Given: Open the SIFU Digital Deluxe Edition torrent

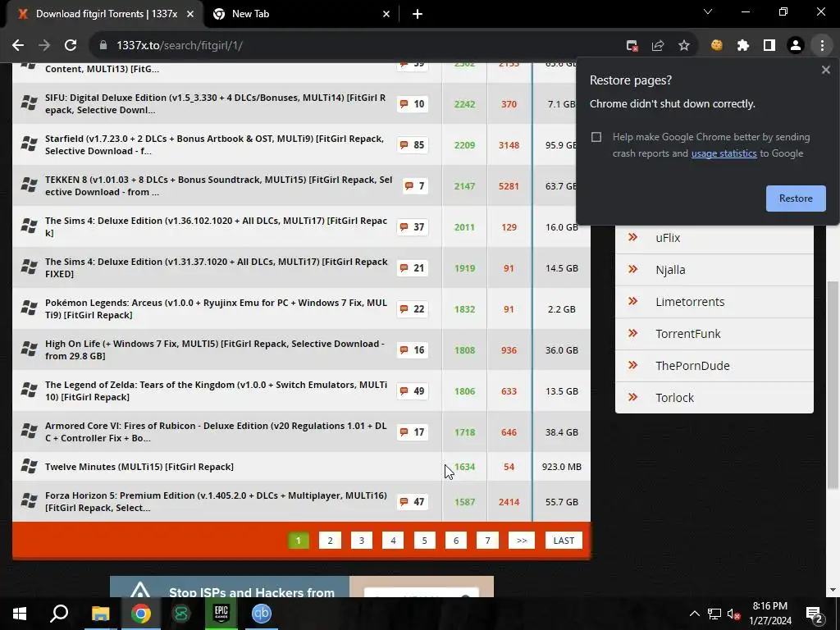Looking at the screenshot, I should click(216, 104).
